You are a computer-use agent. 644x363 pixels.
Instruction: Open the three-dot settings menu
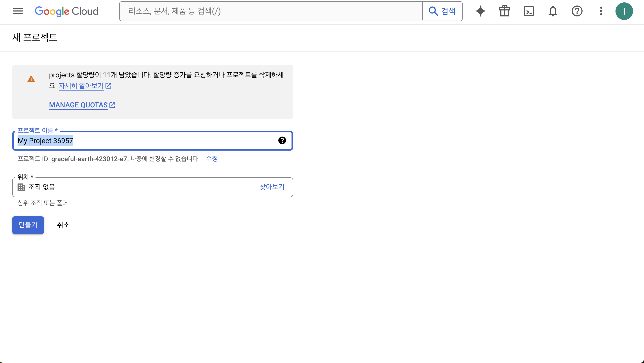point(601,11)
